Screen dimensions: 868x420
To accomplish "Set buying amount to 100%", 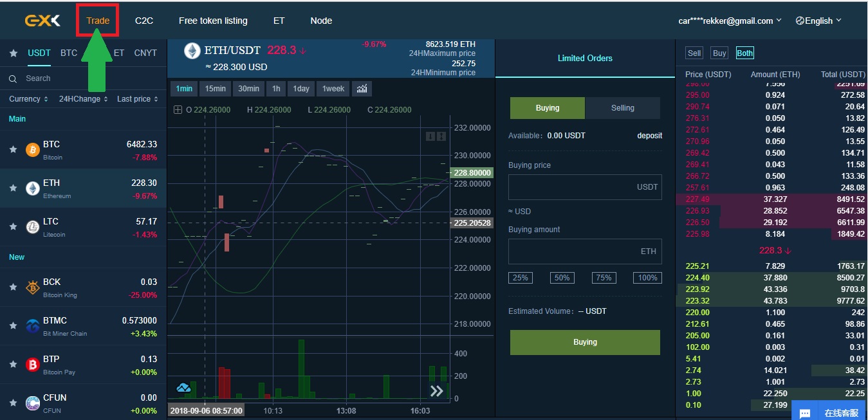I will 647,278.
